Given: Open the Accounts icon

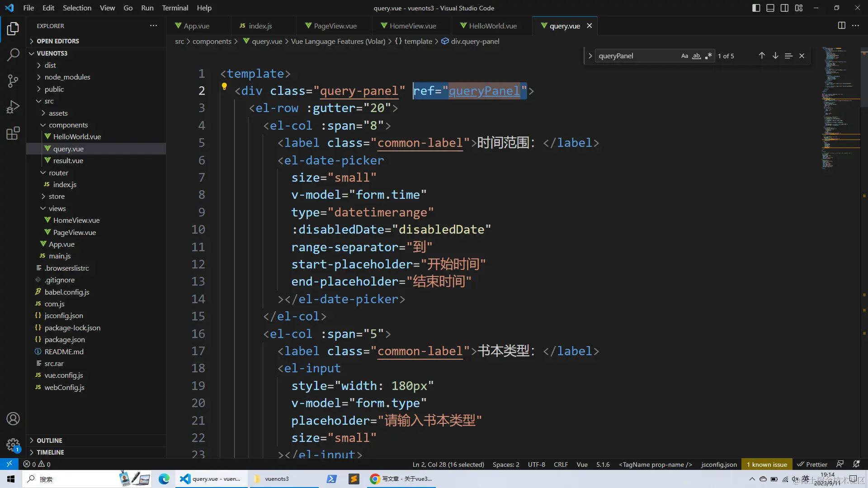Looking at the screenshot, I should click(13, 418).
